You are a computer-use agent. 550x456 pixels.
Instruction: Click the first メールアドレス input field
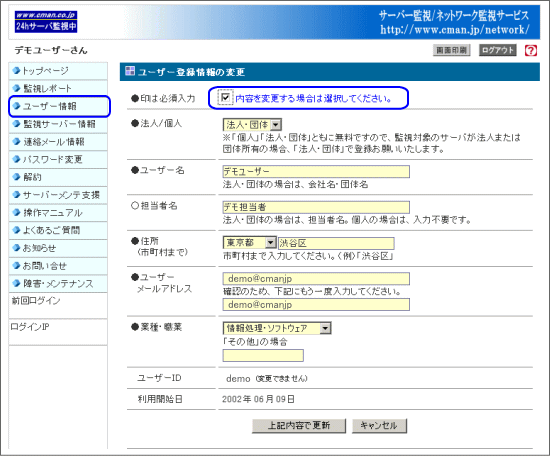[x=316, y=279]
